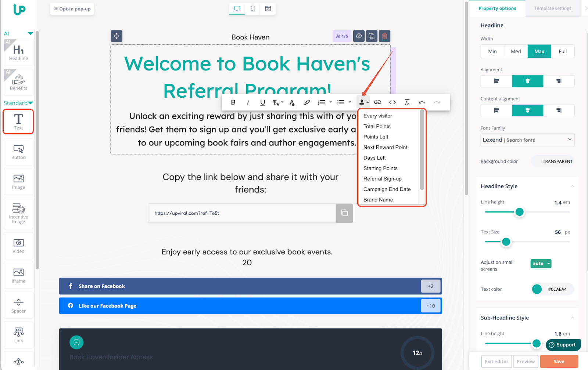Image resolution: width=588 pixels, height=370 pixels.
Task: Change the TRANSPARENT background color
Action: [553, 162]
